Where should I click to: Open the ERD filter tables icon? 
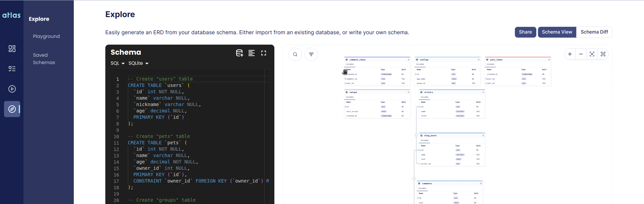311,54
